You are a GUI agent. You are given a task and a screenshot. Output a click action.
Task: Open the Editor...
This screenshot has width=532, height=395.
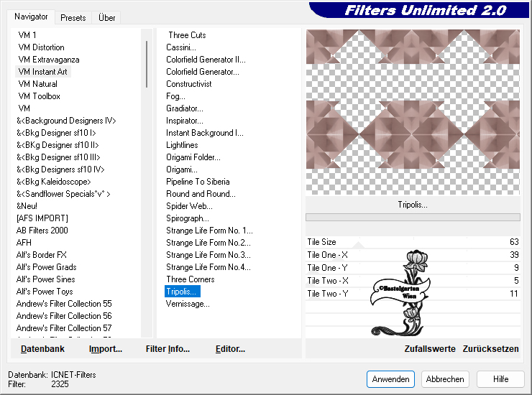pyautogui.click(x=230, y=349)
